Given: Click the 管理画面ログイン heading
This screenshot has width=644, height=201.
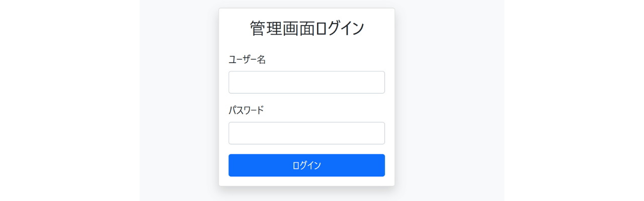Looking at the screenshot, I should tap(307, 28).
